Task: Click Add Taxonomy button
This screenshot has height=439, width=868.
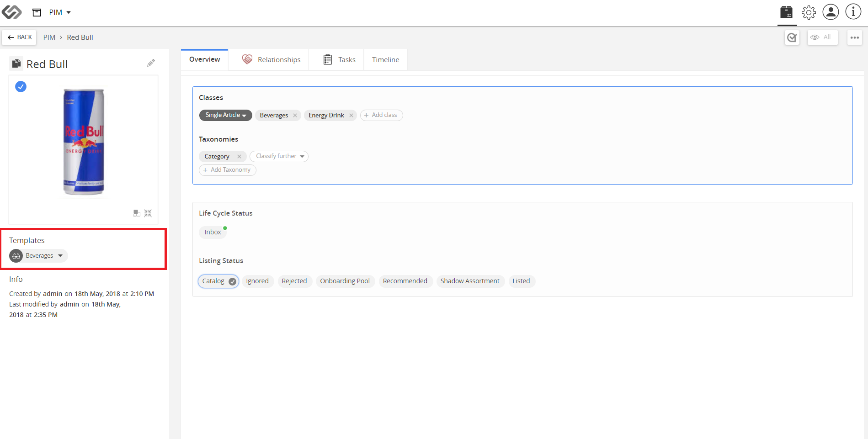Action: click(228, 170)
